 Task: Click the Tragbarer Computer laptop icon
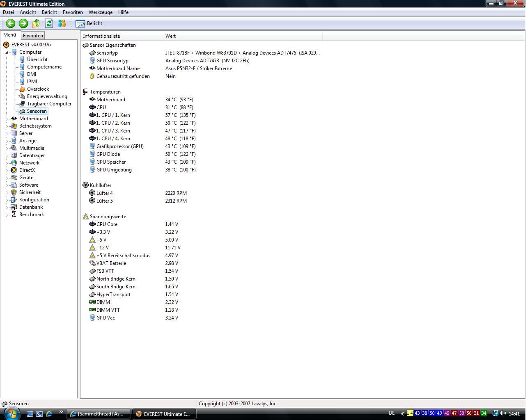22,104
